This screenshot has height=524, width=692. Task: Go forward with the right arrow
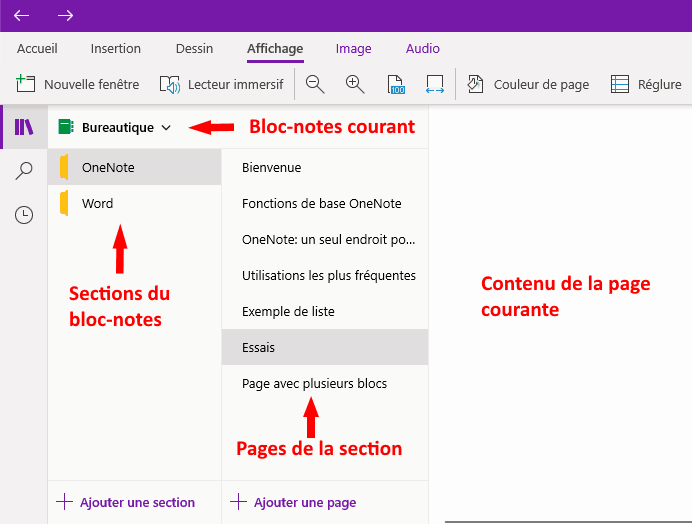pyautogui.click(x=65, y=15)
